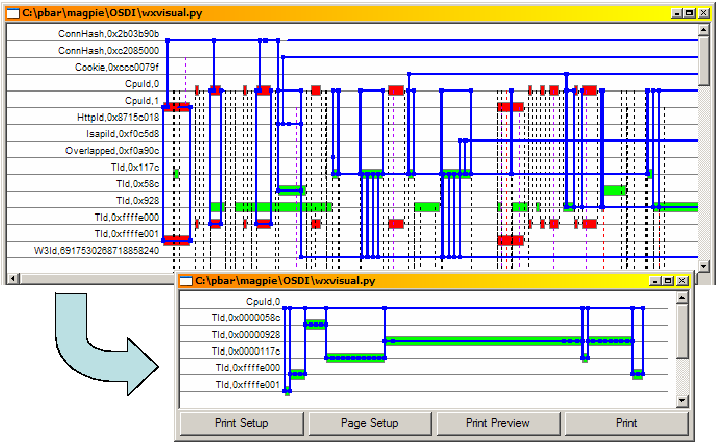Select the HttpId,0x8715c018 row label
Image resolution: width=716 pixels, height=448 pixels.
[118, 117]
